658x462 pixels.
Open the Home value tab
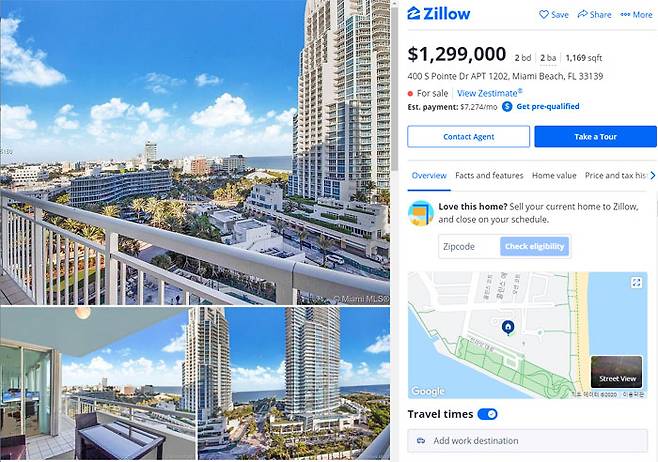554,175
